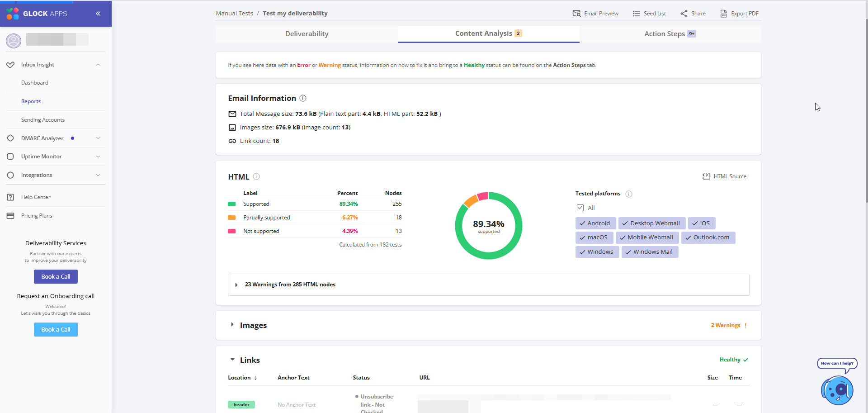Click the Help Center question icon
This screenshot has height=413, width=868.
(x=10, y=197)
